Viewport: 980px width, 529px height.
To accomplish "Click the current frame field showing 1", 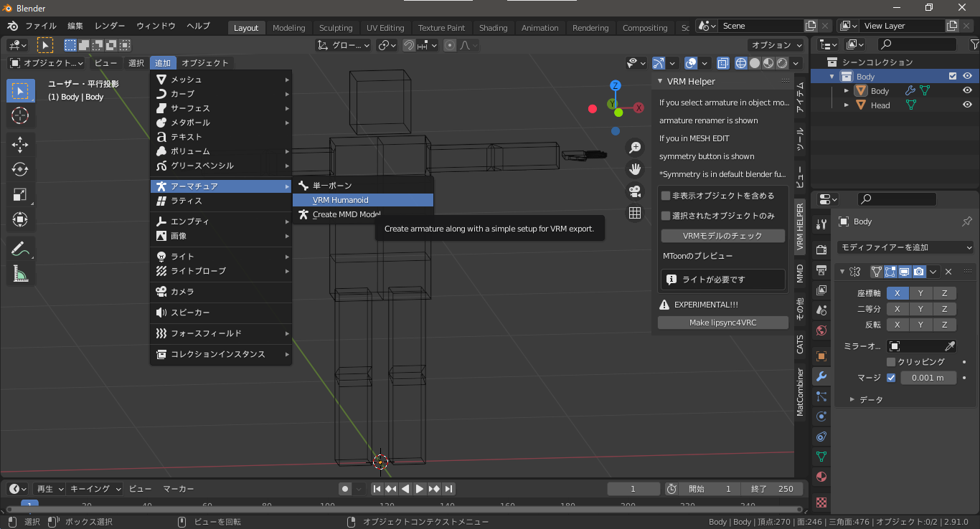I will click(633, 489).
